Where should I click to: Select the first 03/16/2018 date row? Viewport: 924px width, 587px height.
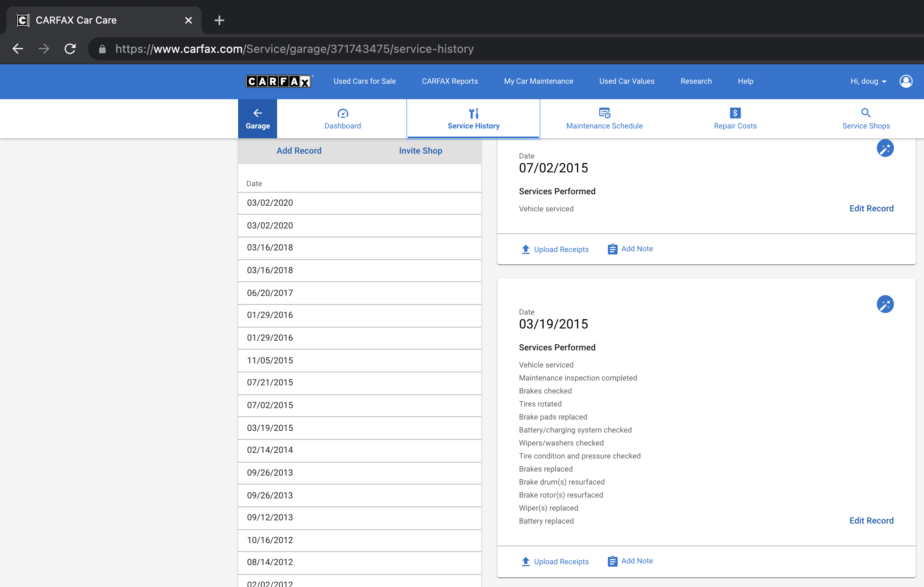[360, 248]
